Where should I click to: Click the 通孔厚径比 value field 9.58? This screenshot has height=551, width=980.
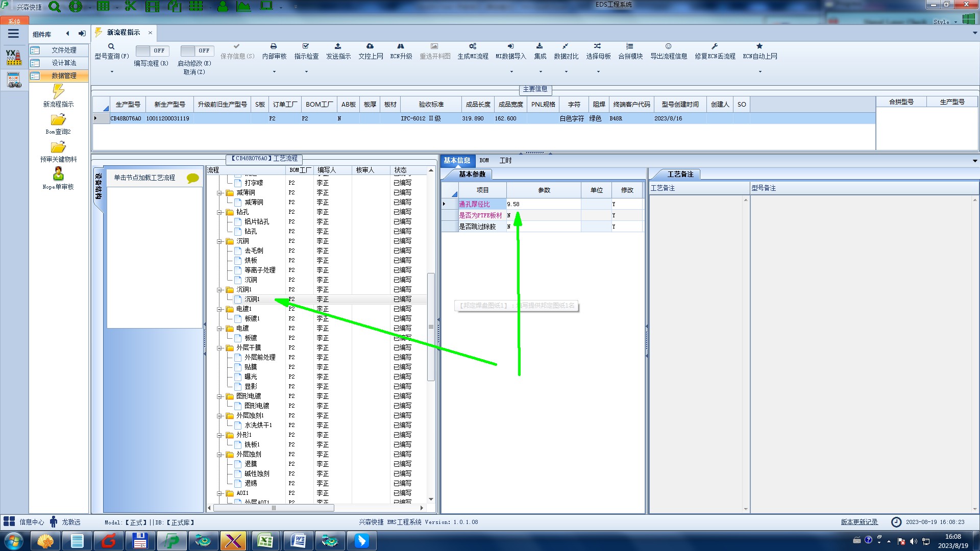tap(544, 204)
